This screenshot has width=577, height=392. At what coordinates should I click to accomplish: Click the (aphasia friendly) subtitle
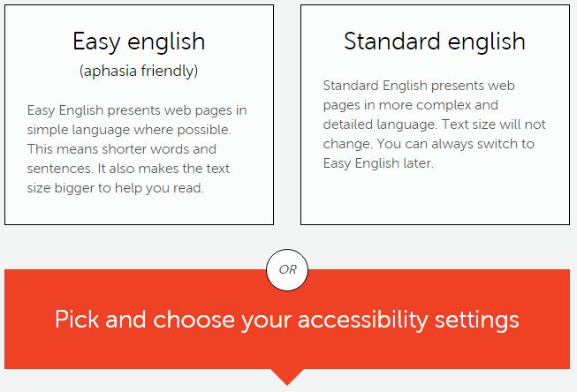pos(139,71)
